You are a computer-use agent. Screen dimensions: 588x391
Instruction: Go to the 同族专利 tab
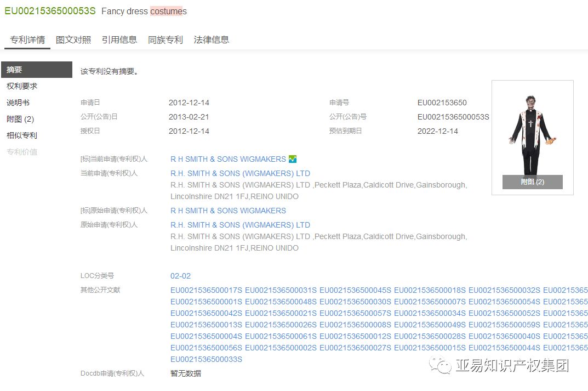165,40
